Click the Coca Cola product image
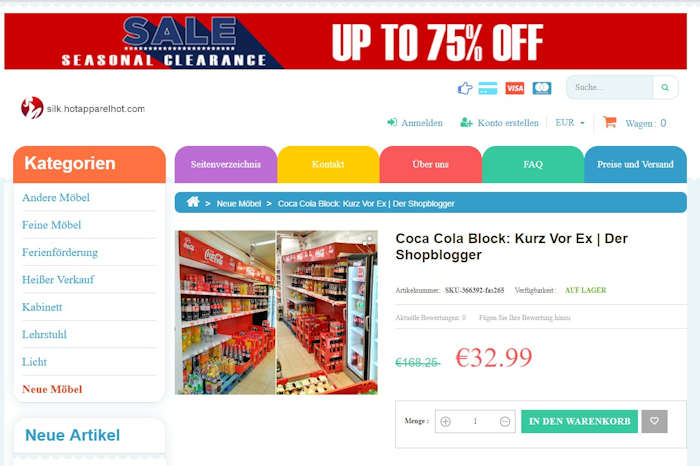This screenshot has height=466, width=700. 276,312
